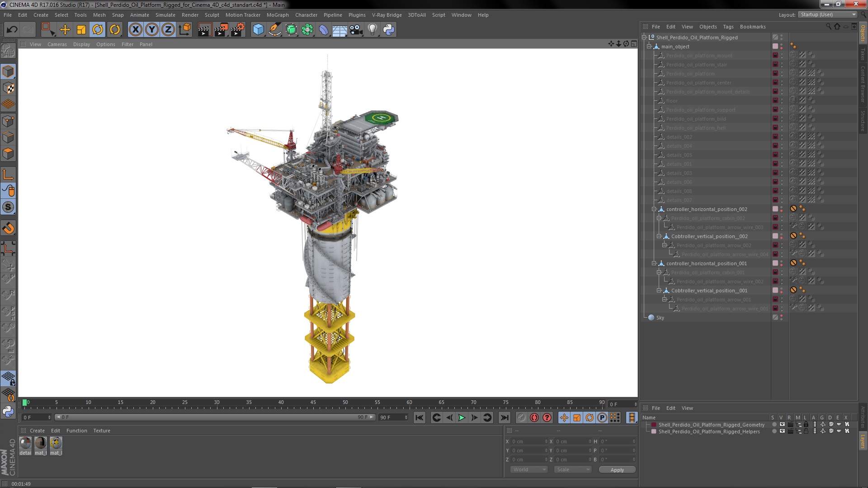Click Apply button in coordinates panel
Screen dimensions: 868x488
point(617,469)
